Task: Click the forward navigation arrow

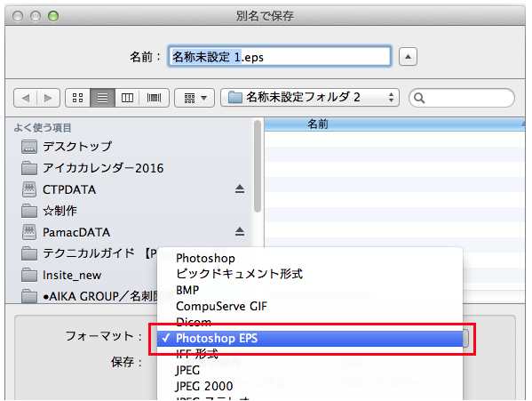Action: (x=48, y=98)
